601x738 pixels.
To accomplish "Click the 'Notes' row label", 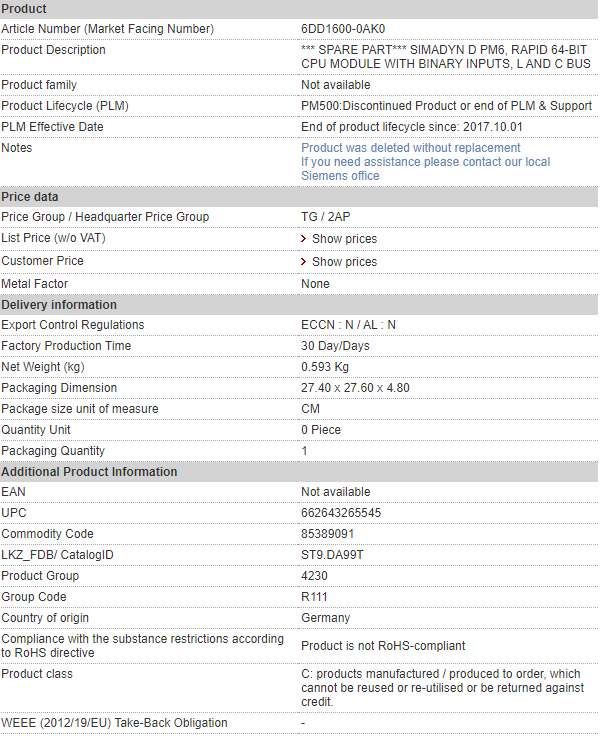I will [x=16, y=148].
